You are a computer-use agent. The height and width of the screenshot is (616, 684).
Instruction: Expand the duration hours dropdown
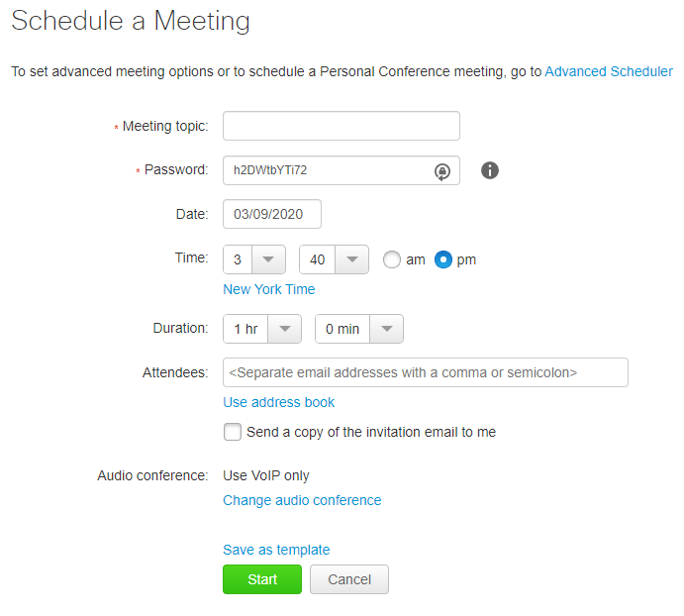tap(262, 329)
